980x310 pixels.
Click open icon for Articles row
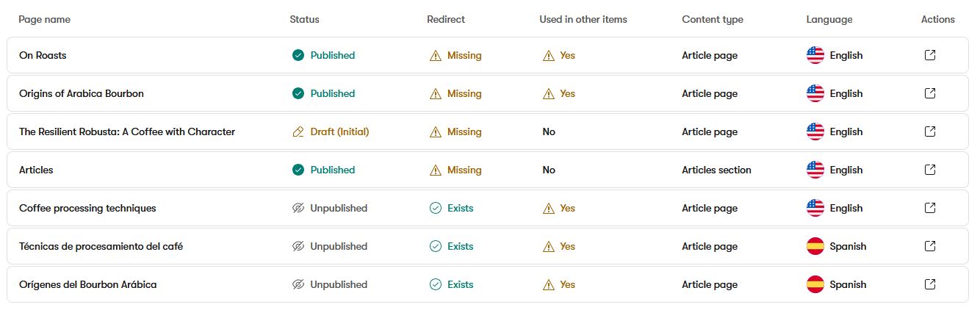tap(929, 170)
